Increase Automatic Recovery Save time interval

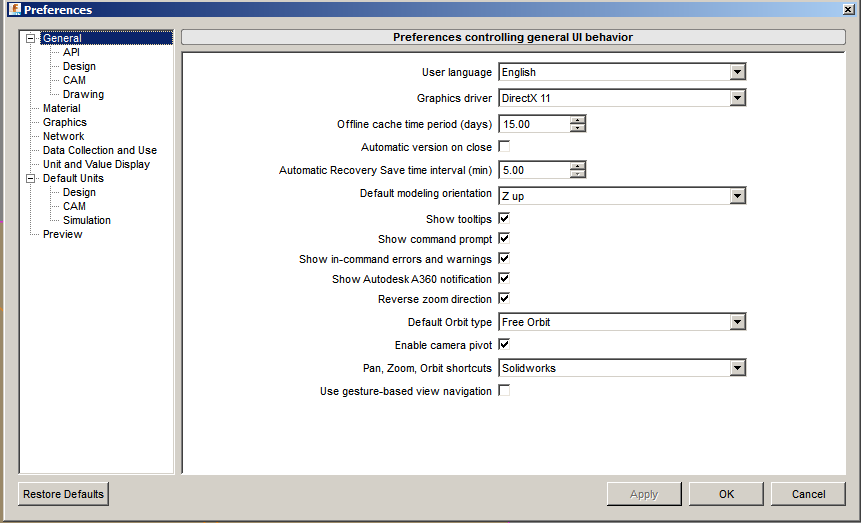tap(577, 166)
